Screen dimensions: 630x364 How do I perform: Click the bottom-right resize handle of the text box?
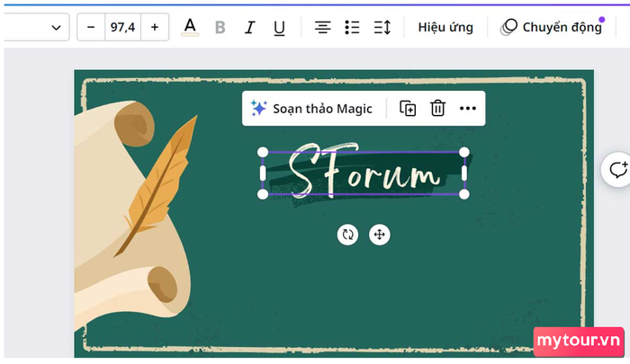click(x=464, y=194)
